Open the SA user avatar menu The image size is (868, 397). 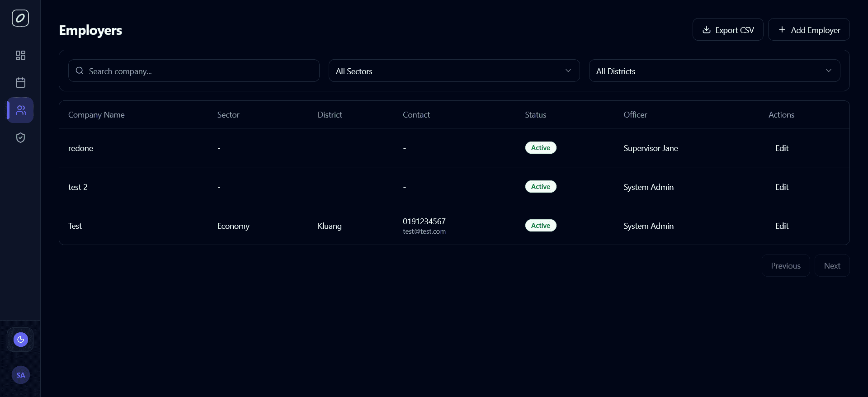[20, 375]
